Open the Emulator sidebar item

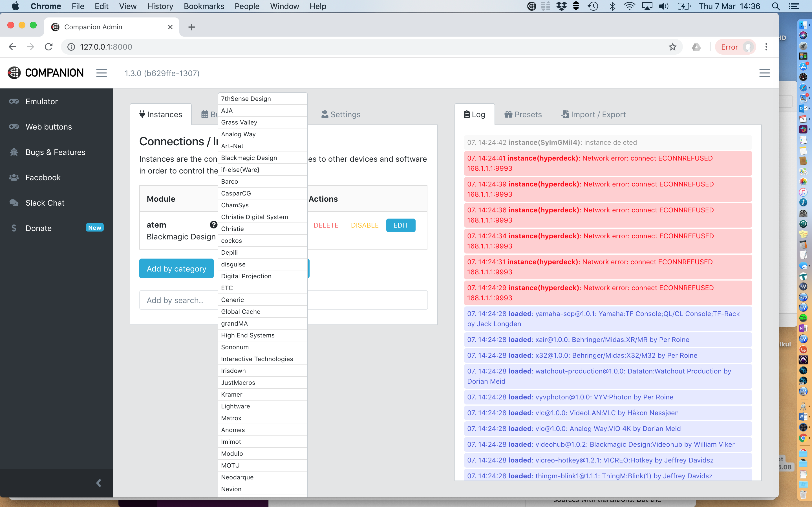click(42, 101)
